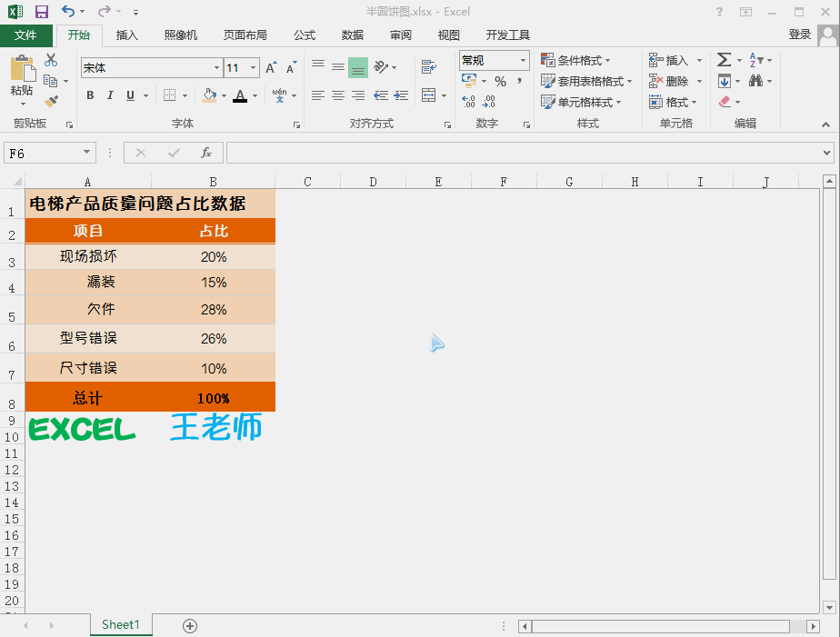Decrease font size with smaller A

pyautogui.click(x=291, y=67)
